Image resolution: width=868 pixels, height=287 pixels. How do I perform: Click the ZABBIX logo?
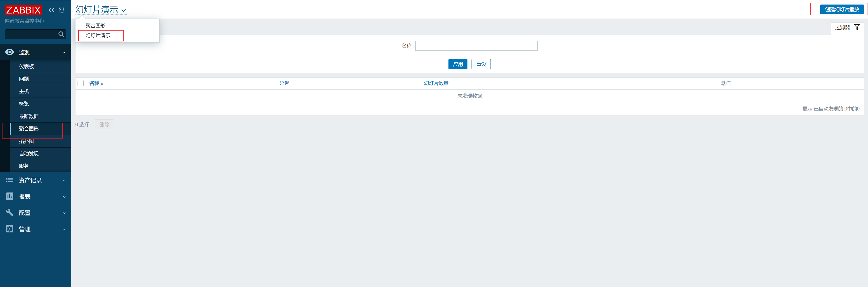coord(23,10)
